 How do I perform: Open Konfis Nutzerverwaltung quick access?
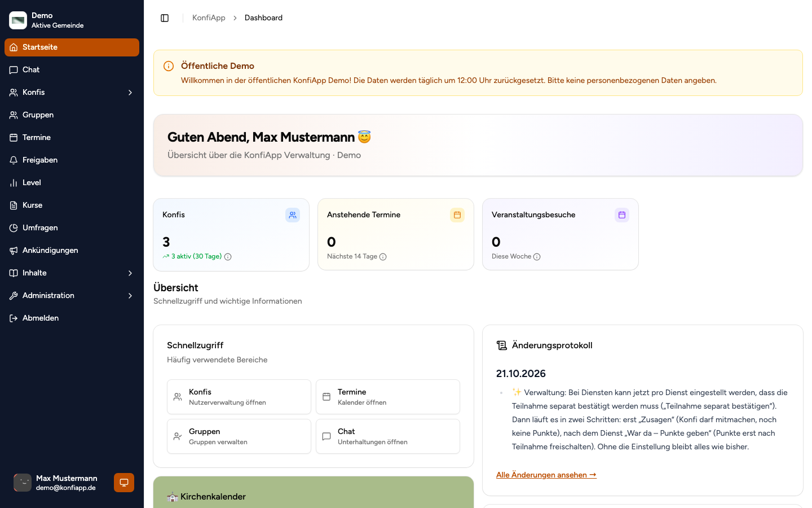239,397
